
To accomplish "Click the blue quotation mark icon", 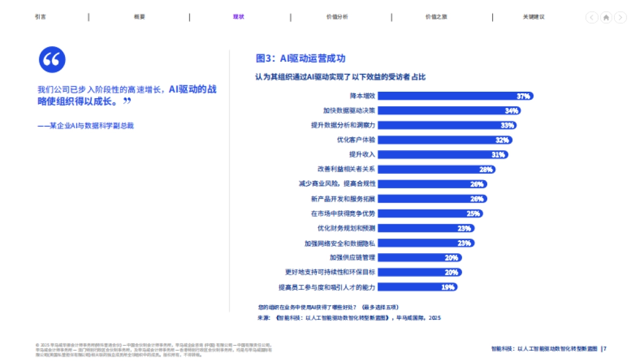I will click(x=52, y=60).
